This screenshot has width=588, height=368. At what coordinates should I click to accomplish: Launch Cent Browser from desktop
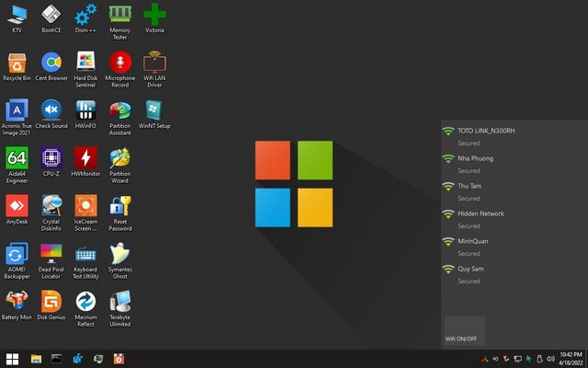[x=51, y=67]
